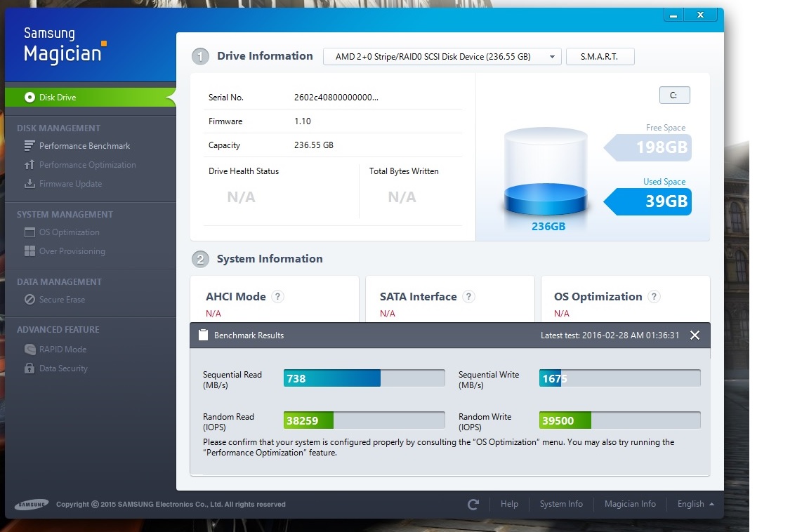Click the Free Space 198GB label

(x=649, y=147)
